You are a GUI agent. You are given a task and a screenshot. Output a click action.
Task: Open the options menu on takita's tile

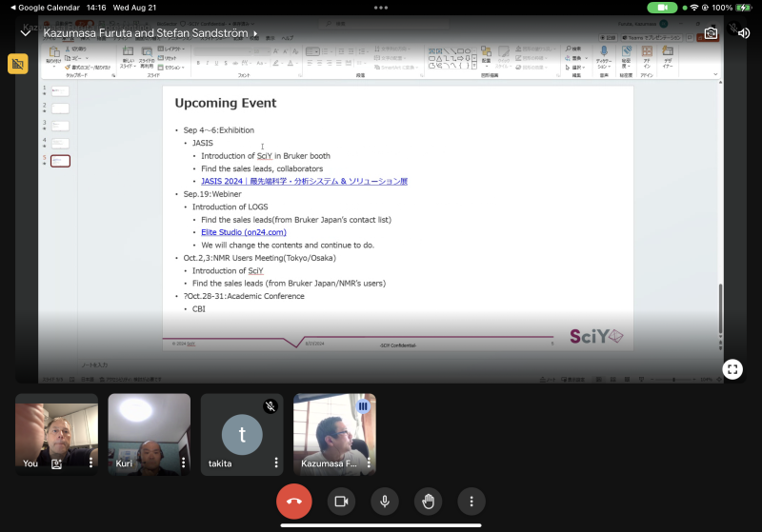[x=276, y=463]
